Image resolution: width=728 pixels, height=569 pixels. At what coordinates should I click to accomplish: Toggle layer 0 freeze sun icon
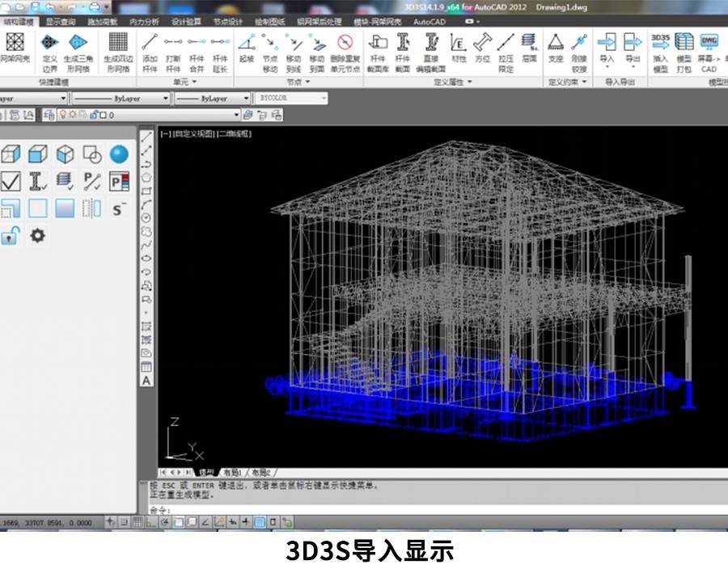pos(73,115)
